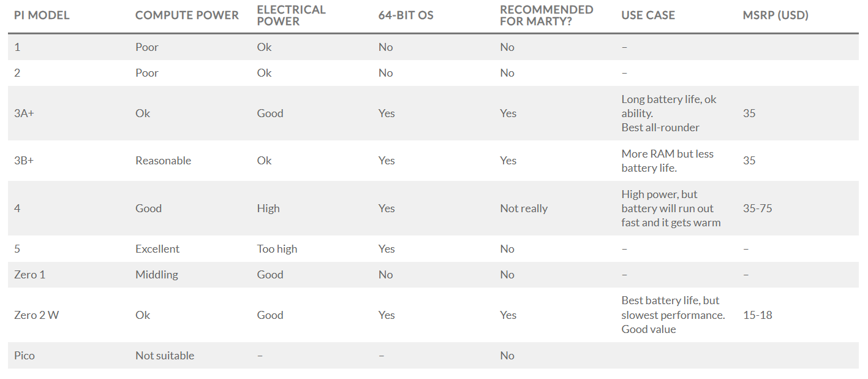Click the USE CASE column header
868x379 pixels.
(x=648, y=15)
